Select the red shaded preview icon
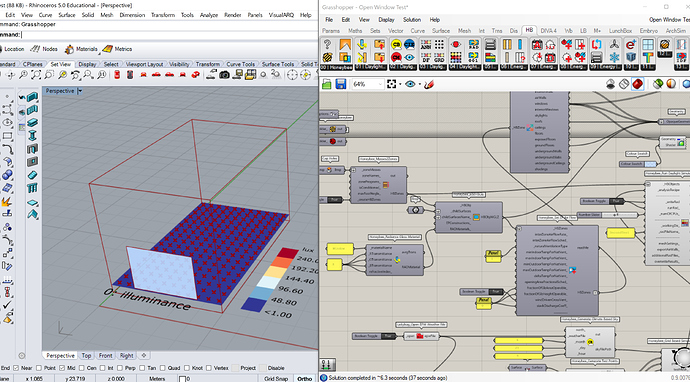 (x=638, y=84)
